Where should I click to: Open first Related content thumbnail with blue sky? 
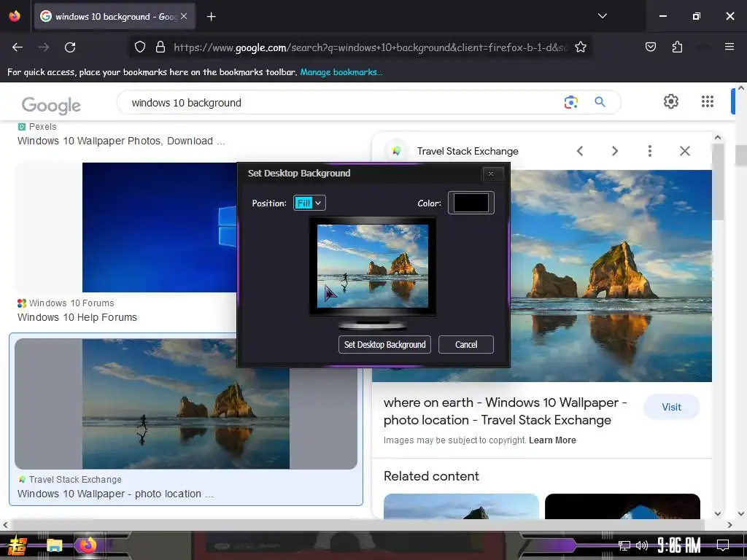(x=461, y=506)
